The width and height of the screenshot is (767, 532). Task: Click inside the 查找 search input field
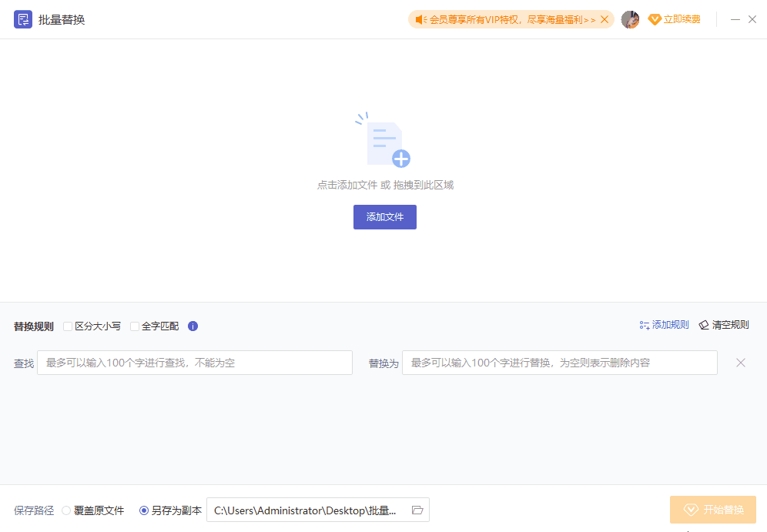coord(193,362)
